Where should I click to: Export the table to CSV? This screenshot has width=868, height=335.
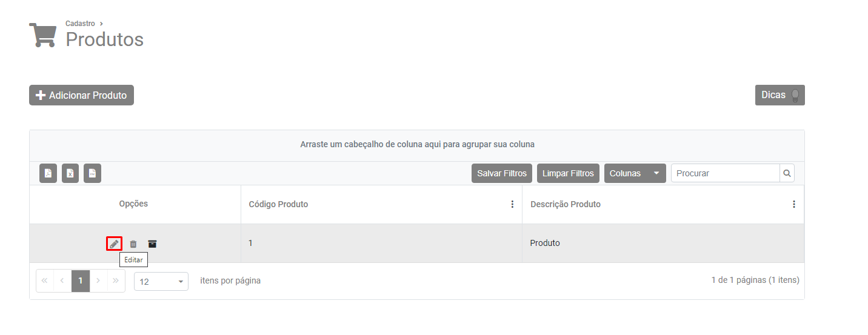click(92, 173)
